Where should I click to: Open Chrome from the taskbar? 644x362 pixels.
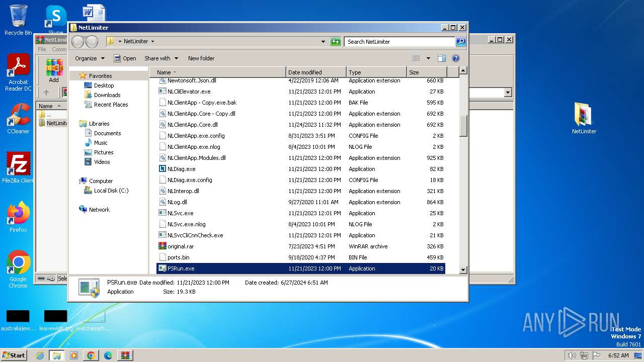[x=91, y=355]
